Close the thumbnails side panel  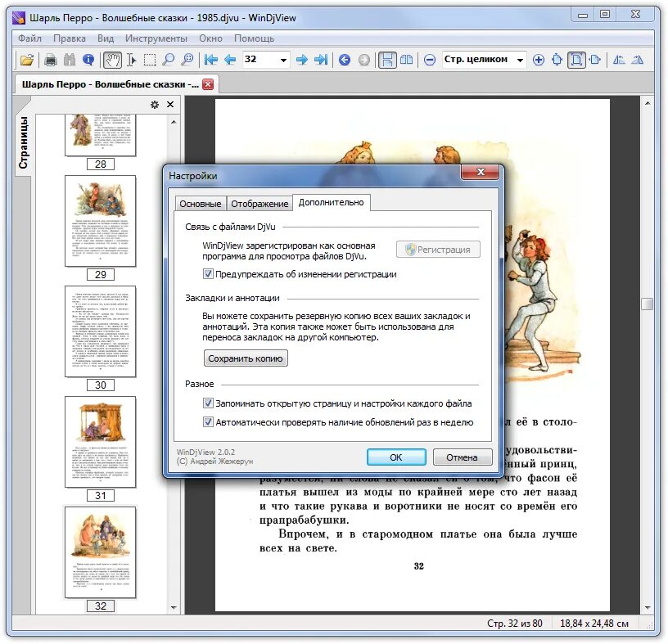[x=170, y=105]
